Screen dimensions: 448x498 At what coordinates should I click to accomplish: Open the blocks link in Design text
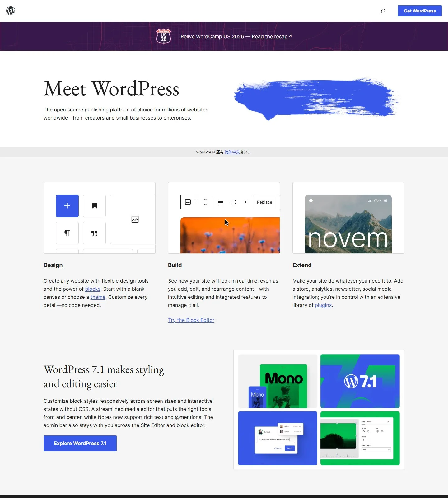pos(93,289)
